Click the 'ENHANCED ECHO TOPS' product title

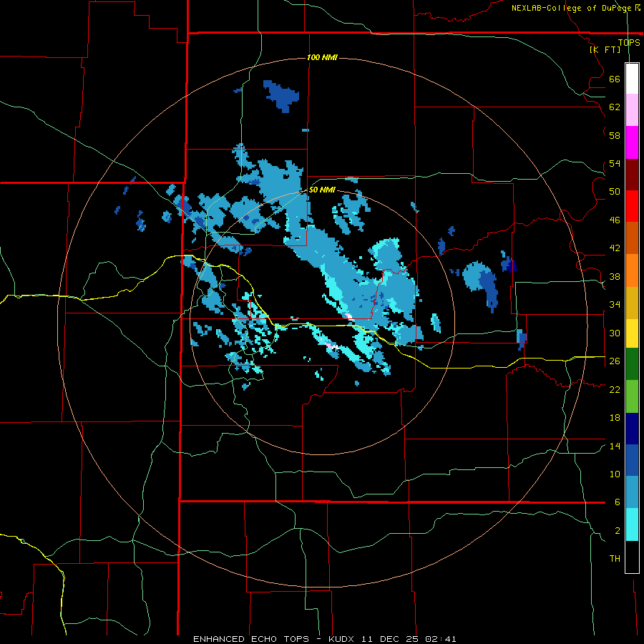pos(251,639)
